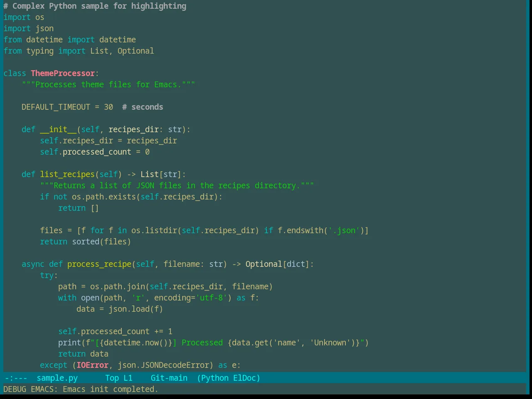Click the process_recipe function name
Viewport: 532px width, 399px height.
point(99,264)
